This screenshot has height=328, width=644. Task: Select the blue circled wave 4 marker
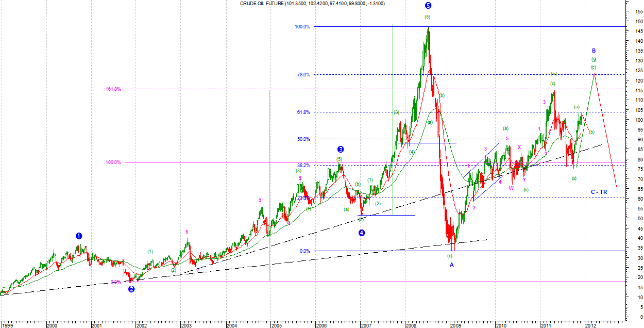click(362, 233)
